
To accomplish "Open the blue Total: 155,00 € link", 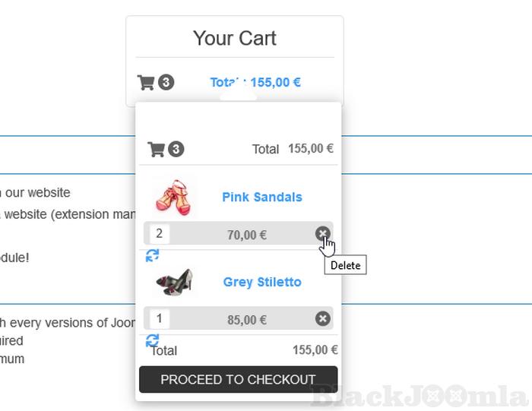I will click(255, 82).
